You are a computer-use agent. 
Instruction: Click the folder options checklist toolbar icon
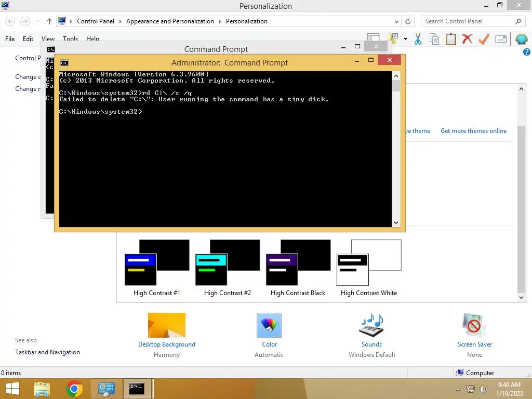(x=394, y=37)
